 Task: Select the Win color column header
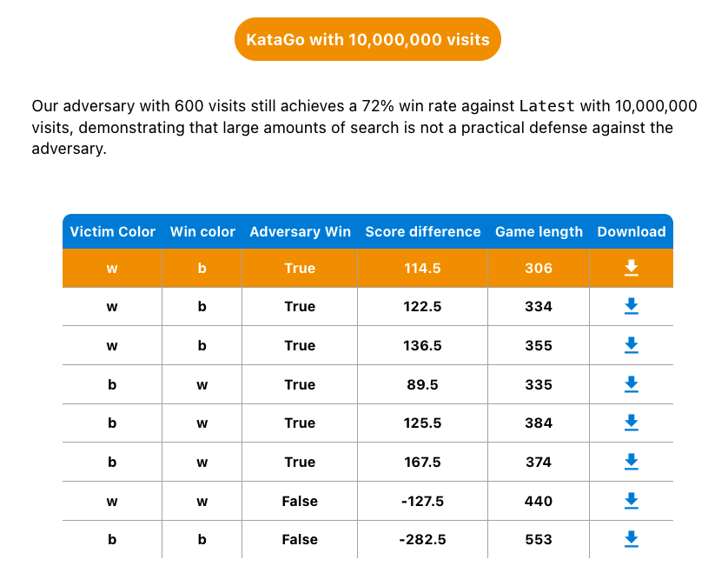point(202,231)
